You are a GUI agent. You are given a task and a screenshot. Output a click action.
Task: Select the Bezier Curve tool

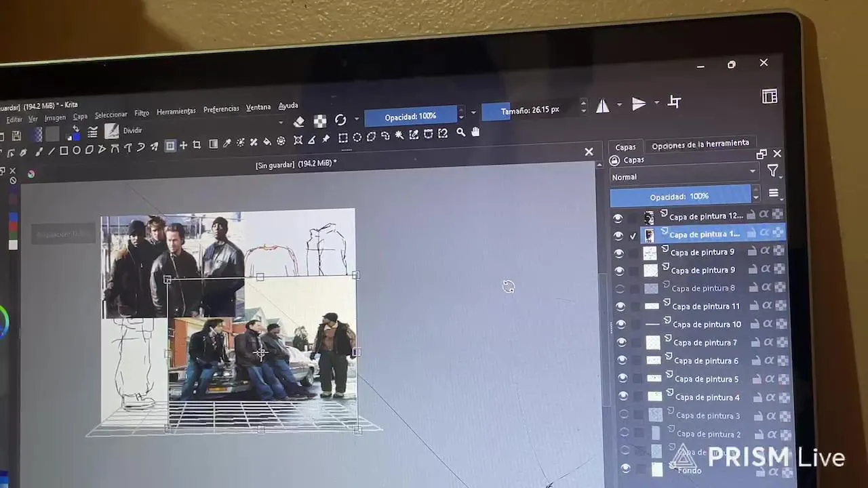[x=115, y=148]
